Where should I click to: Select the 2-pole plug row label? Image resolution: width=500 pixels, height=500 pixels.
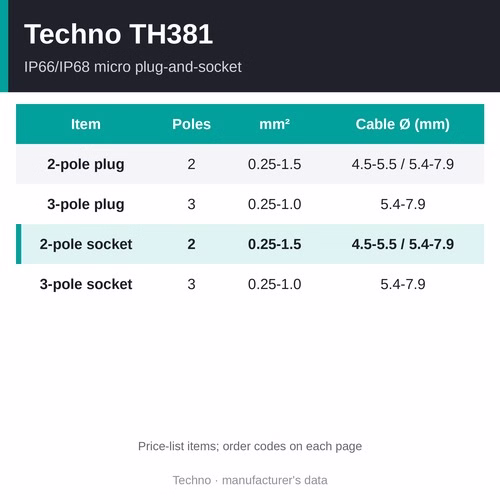click(x=86, y=164)
